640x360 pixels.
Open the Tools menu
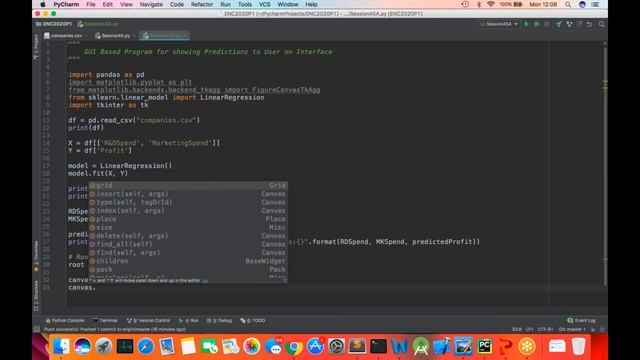(x=244, y=4)
